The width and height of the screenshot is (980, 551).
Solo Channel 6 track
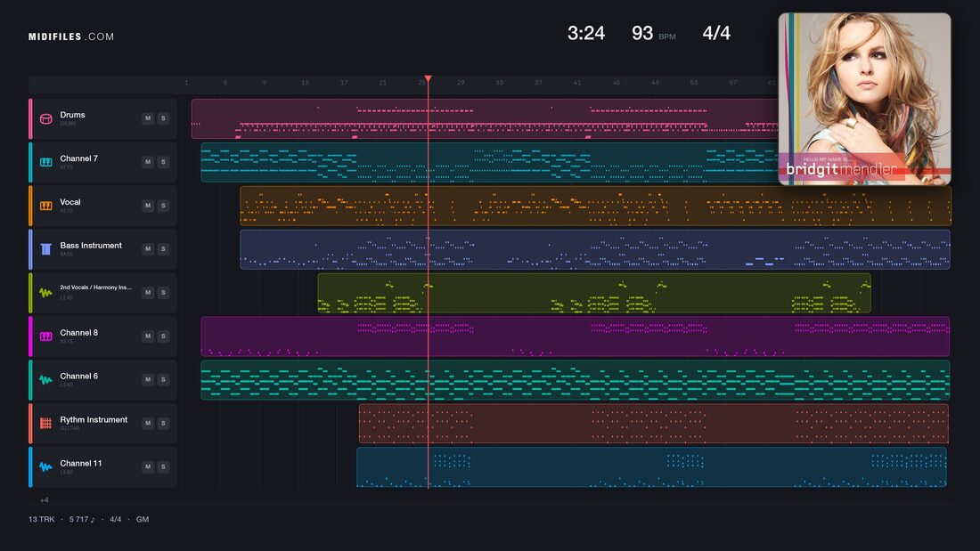click(x=163, y=379)
